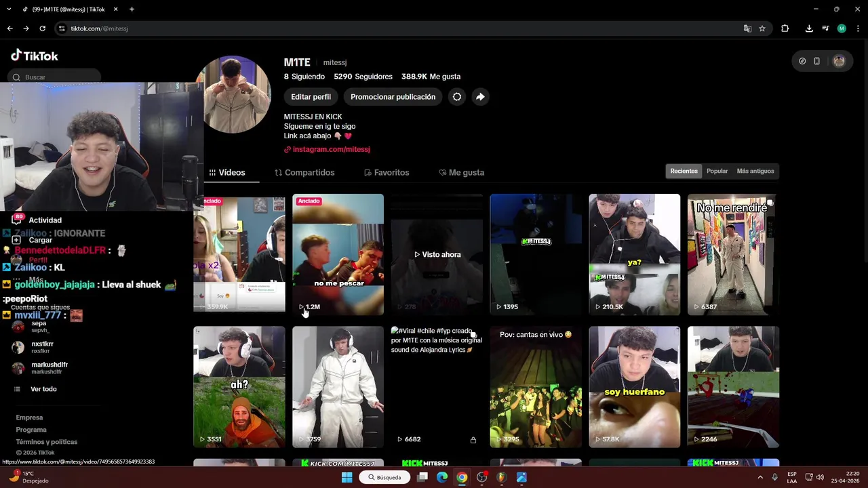Open the white tracksuit video, 3759 views
Viewport: 868px width, 488px height.
pyautogui.click(x=338, y=387)
